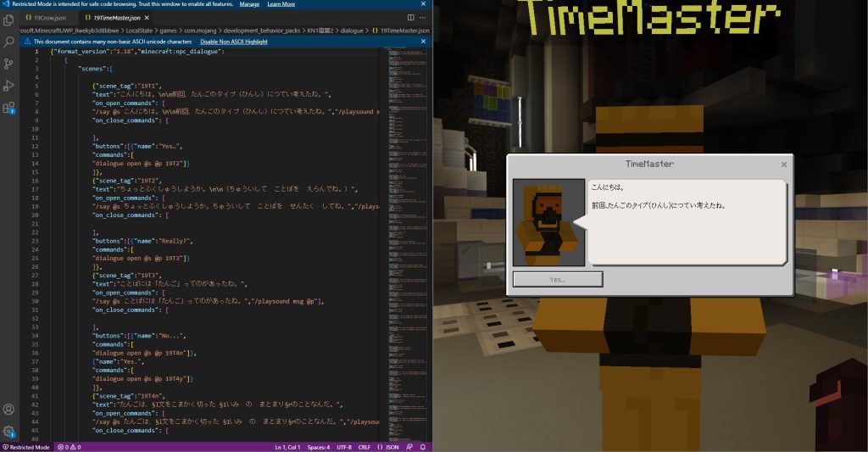Screen dimensions: 868x452
Task: Change indentation via Spaces: 4
Action: click(x=319, y=447)
